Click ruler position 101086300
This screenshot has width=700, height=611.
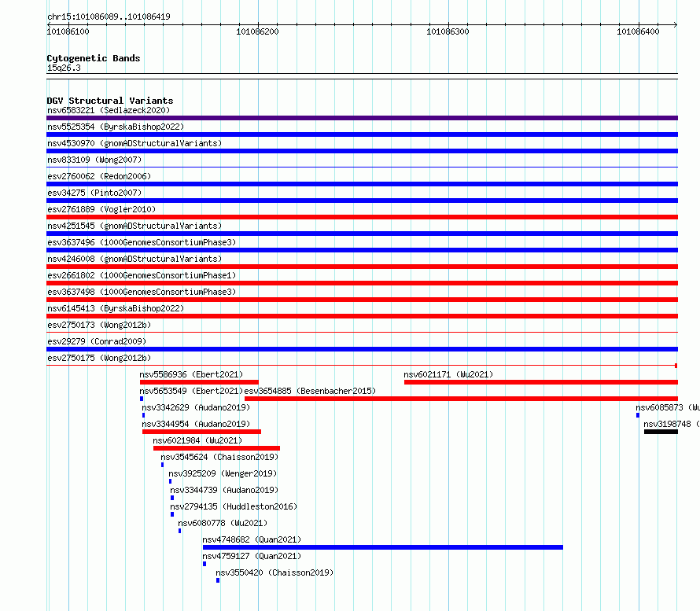tap(448, 31)
